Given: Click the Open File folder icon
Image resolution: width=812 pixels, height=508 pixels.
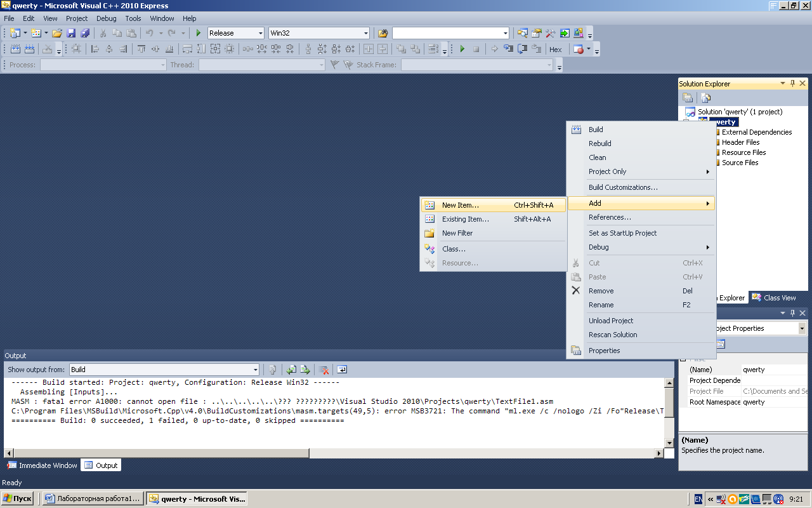Looking at the screenshot, I should point(57,33).
